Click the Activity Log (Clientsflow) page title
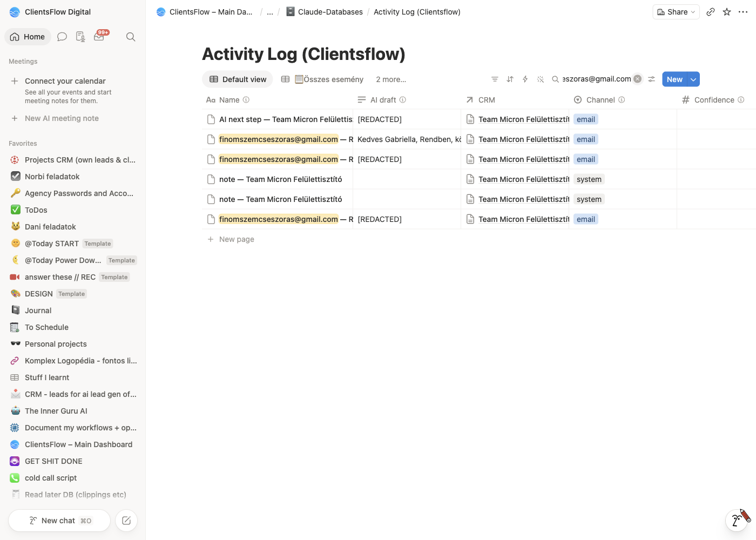This screenshot has height=540, width=756. tap(303, 54)
